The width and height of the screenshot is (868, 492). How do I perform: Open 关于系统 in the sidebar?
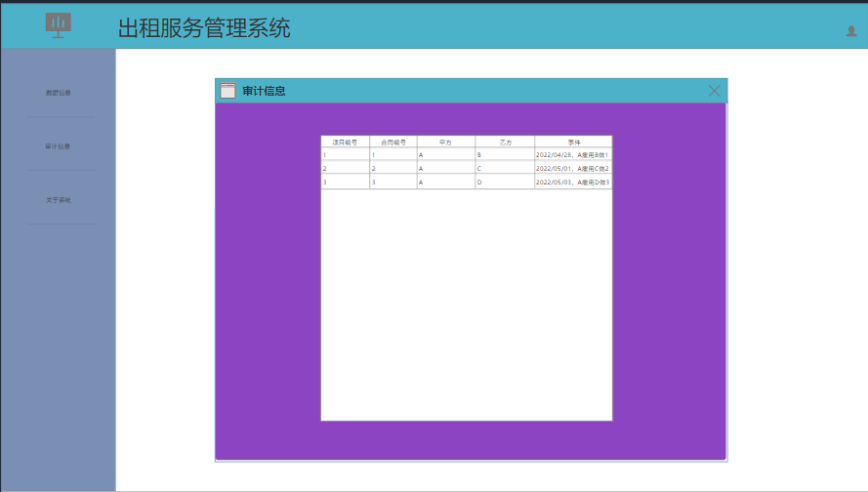59,200
